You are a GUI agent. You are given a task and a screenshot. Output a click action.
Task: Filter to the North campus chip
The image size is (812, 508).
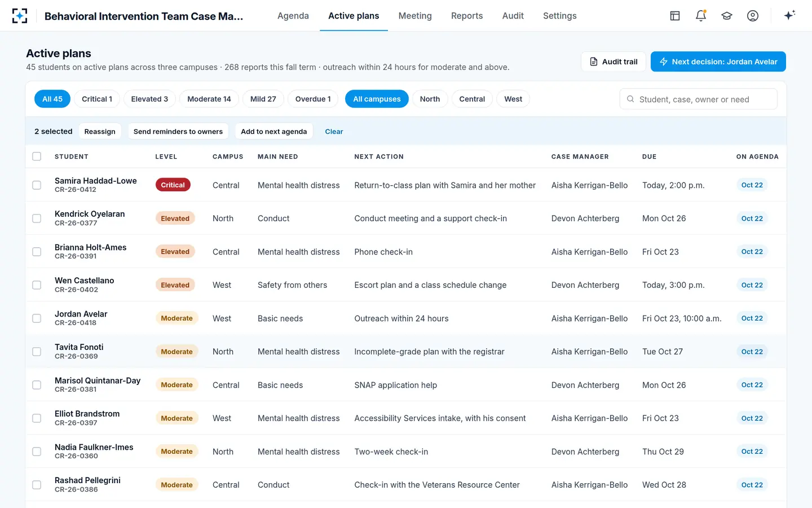pyautogui.click(x=430, y=99)
